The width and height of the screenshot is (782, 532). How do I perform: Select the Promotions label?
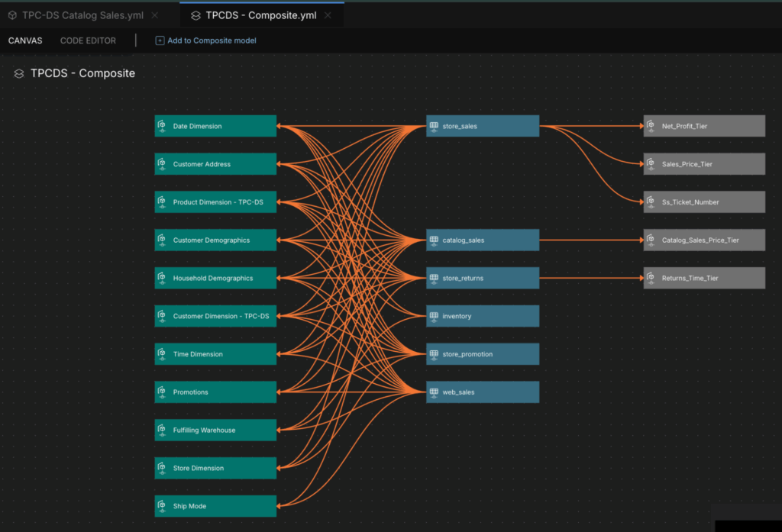click(190, 392)
